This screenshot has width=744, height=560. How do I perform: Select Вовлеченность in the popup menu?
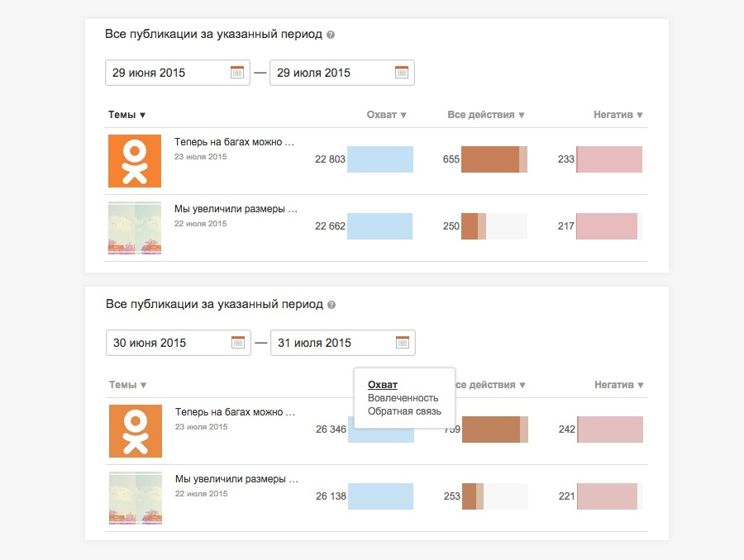tap(403, 398)
